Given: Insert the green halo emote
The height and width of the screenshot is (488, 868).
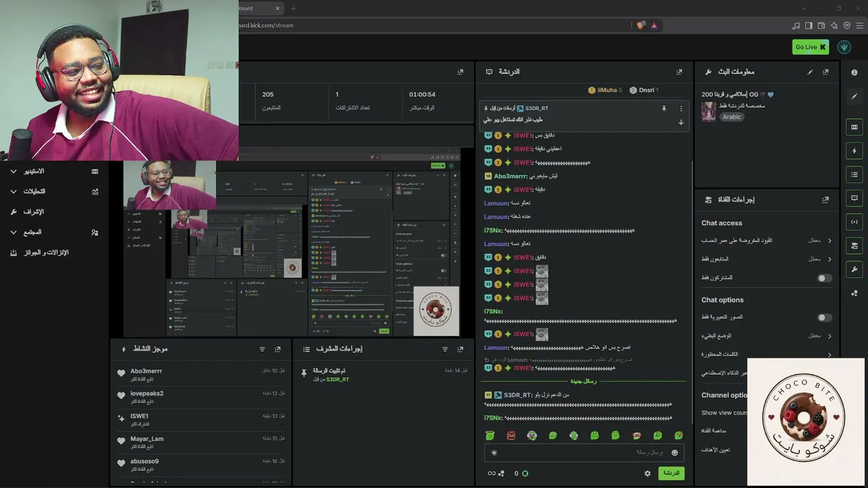Looking at the screenshot, I should [x=490, y=435].
